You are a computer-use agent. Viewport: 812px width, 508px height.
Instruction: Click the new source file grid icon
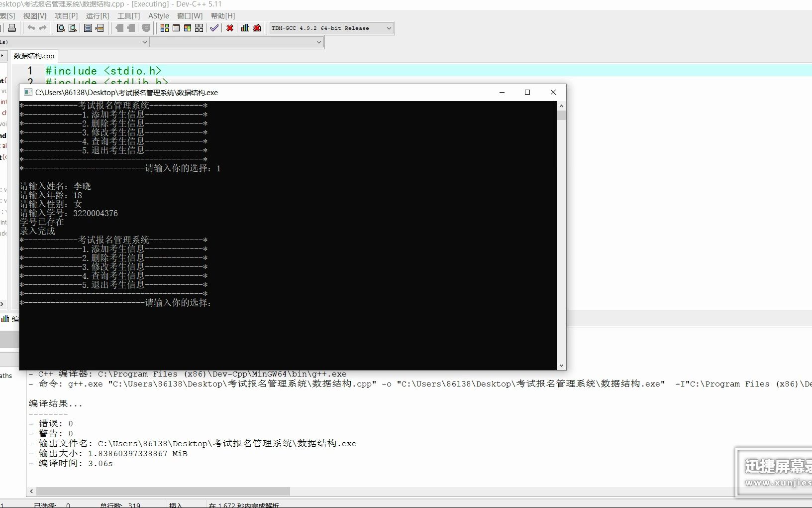[x=165, y=28]
